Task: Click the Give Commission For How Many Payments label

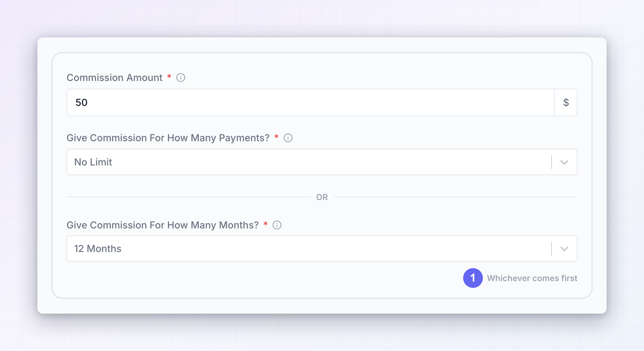Action: point(168,138)
